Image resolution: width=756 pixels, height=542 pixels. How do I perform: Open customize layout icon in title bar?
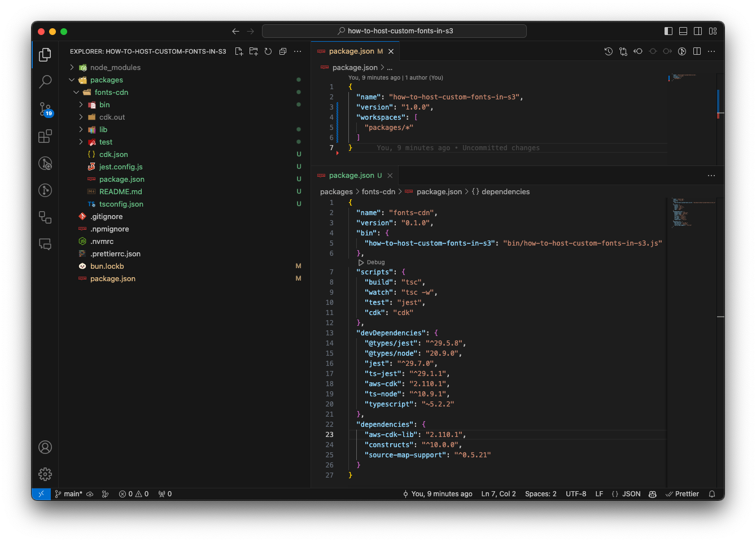[713, 31]
